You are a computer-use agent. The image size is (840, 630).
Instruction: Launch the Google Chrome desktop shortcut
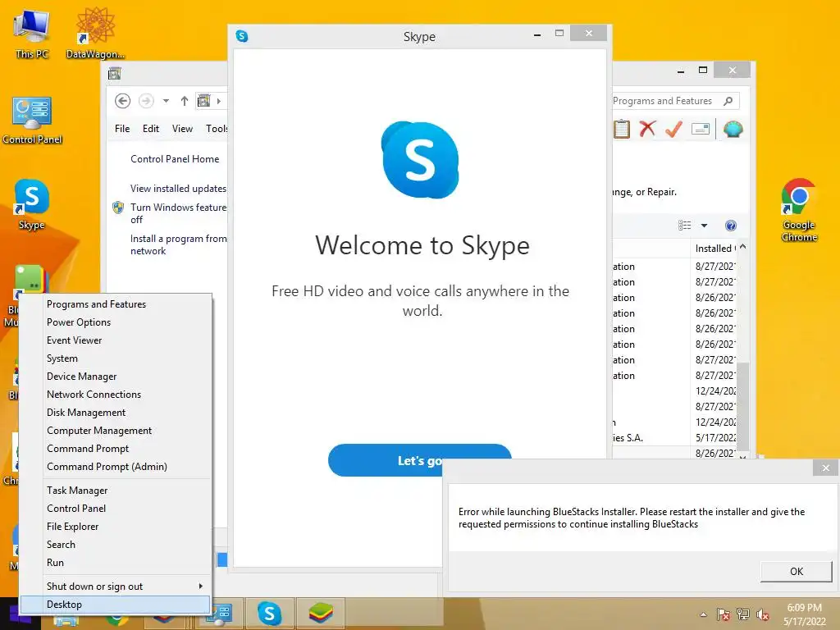coord(799,209)
